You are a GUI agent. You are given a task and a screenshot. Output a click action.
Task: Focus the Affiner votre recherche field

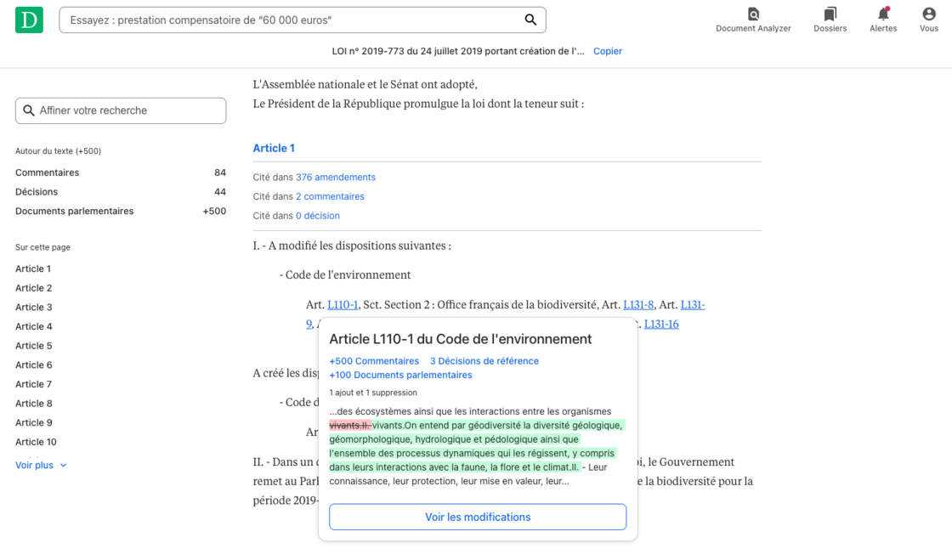click(x=121, y=110)
